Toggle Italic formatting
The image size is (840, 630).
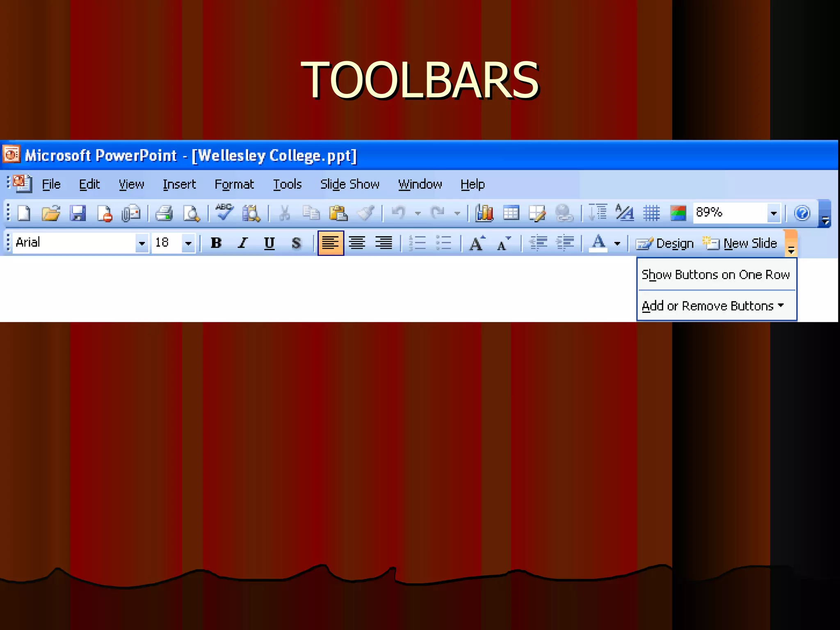tap(243, 243)
